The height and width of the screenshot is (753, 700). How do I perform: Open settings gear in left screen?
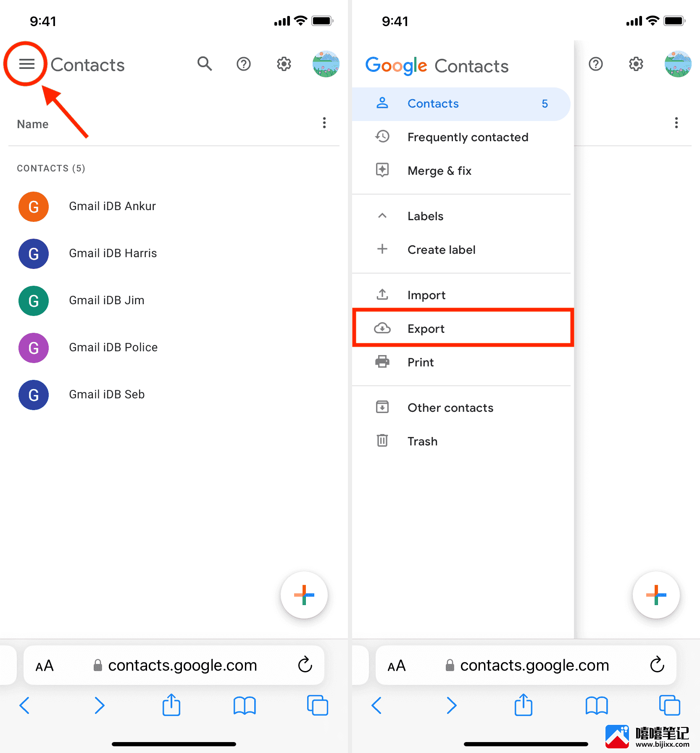284,64
